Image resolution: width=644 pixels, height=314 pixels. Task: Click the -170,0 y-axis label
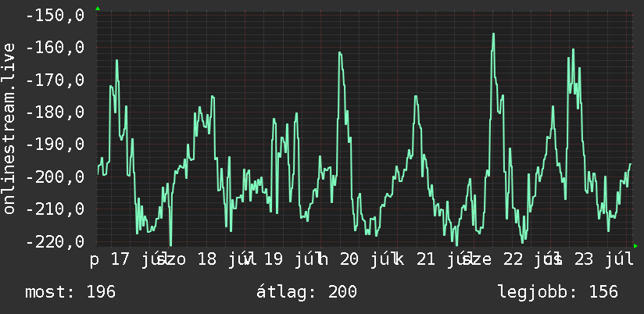(x=55, y=80)
